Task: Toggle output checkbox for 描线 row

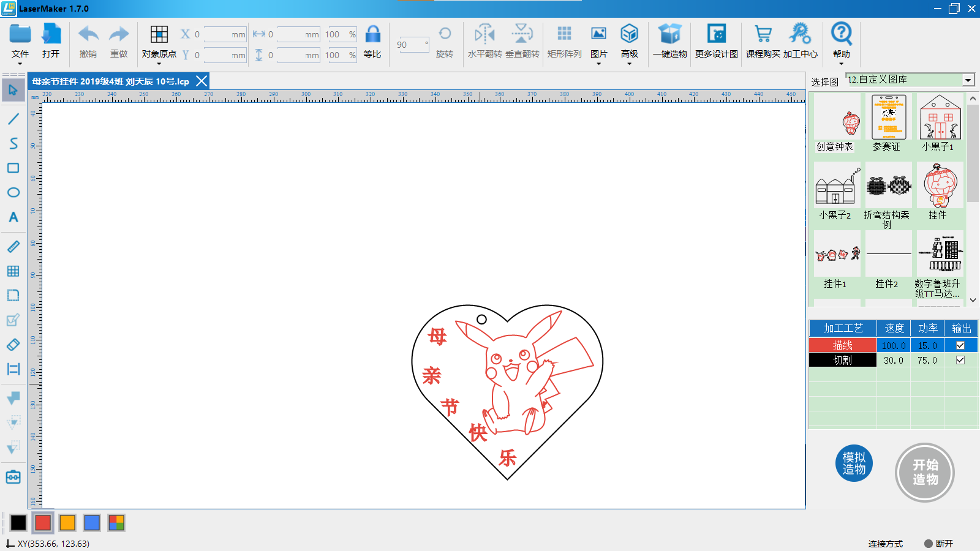Action: pyautogui.click(x=960, y=345)
